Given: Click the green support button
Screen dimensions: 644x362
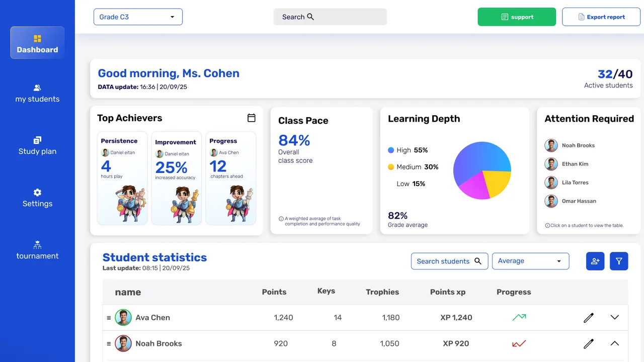Looking at the screenshot, I should coord(517,17).
